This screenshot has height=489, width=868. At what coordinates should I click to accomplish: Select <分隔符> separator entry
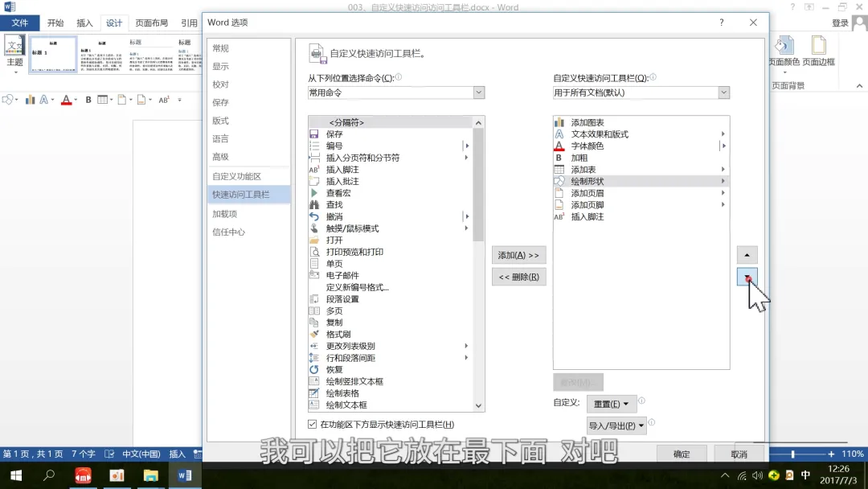click(391, 122)
